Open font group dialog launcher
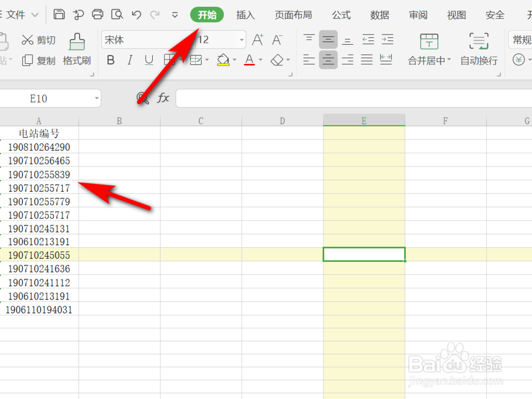532x399 pixels. pyautogui.click(x=290, y=74)
